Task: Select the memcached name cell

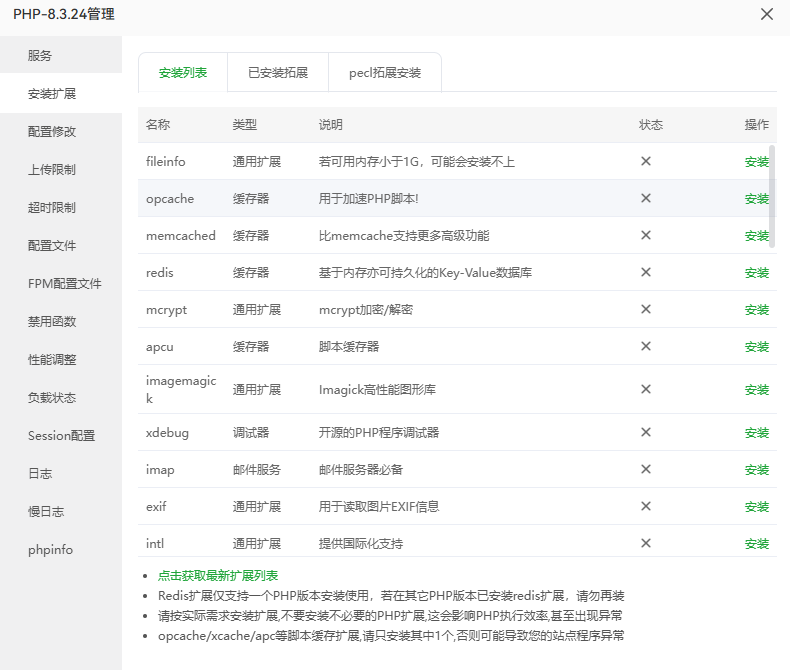Action: click(181, 236)
